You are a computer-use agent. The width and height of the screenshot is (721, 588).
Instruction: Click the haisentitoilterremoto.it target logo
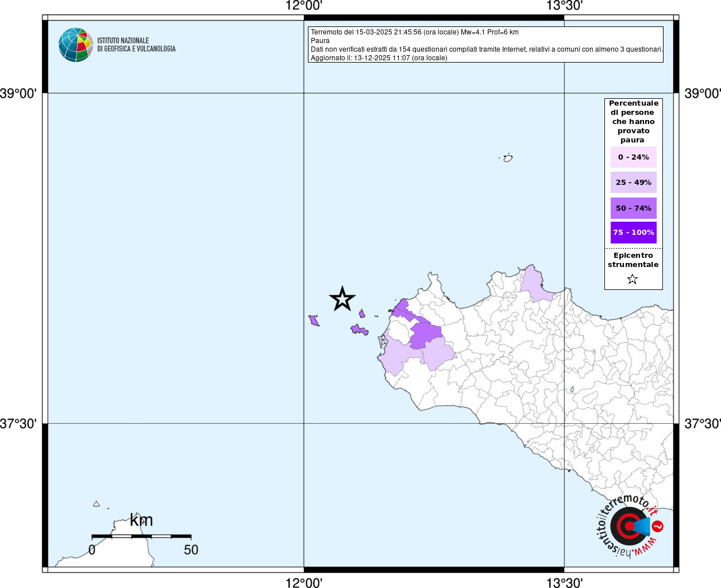click(x=630, y=526)
